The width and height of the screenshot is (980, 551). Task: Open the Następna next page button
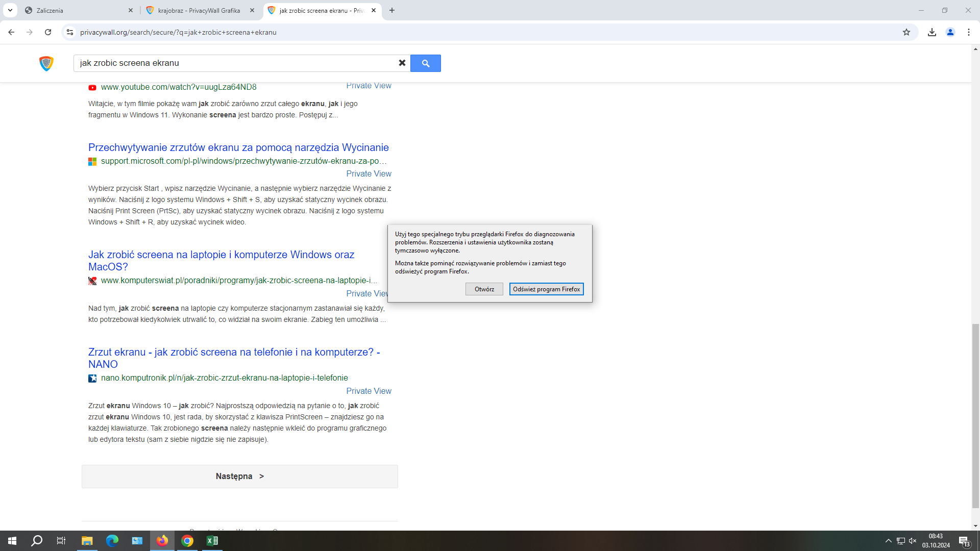[240, 477]
